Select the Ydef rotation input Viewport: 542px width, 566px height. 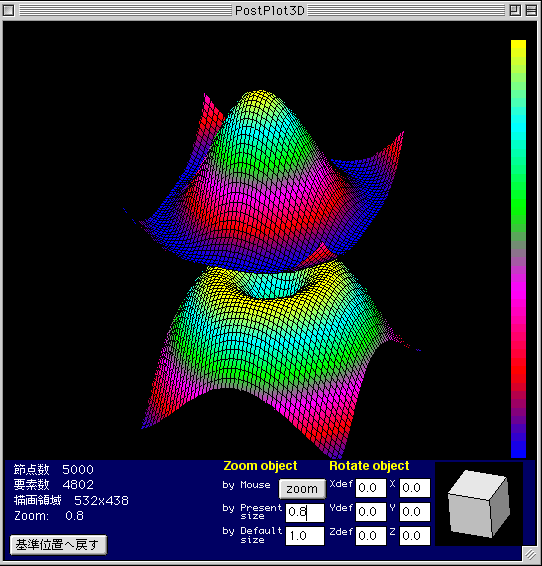(371, 512)
